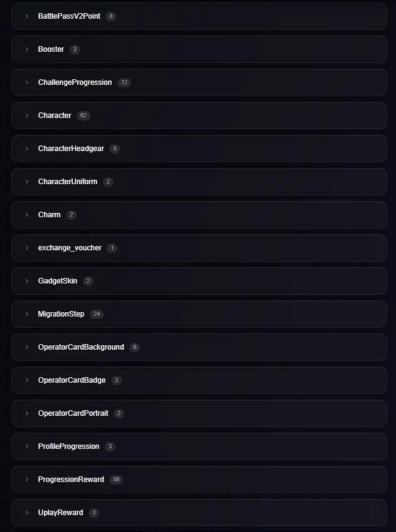Expand the Charm section chevron
396x532 pixels.
tap(27, 215)
